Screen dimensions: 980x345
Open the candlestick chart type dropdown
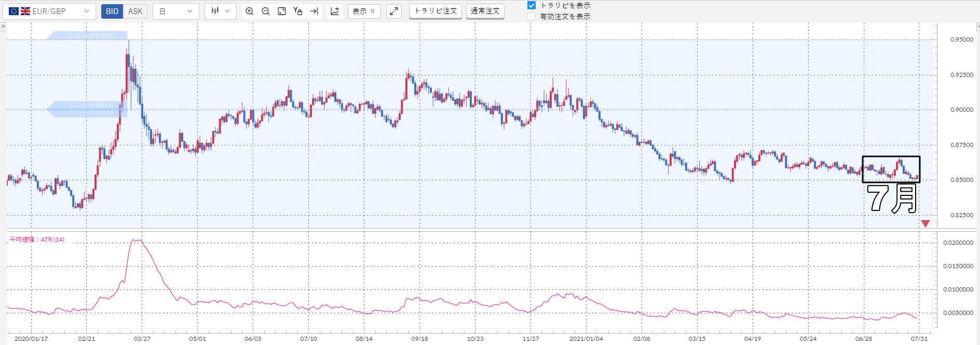click(221, 11)
